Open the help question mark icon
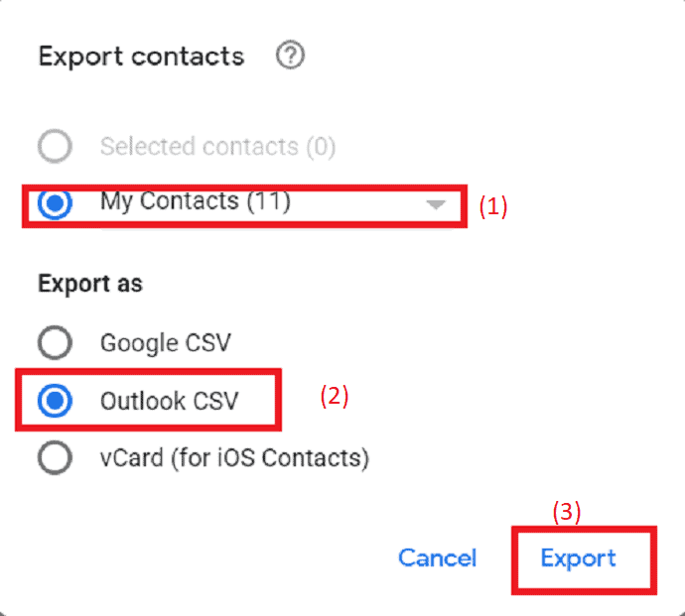 (290, 55)
